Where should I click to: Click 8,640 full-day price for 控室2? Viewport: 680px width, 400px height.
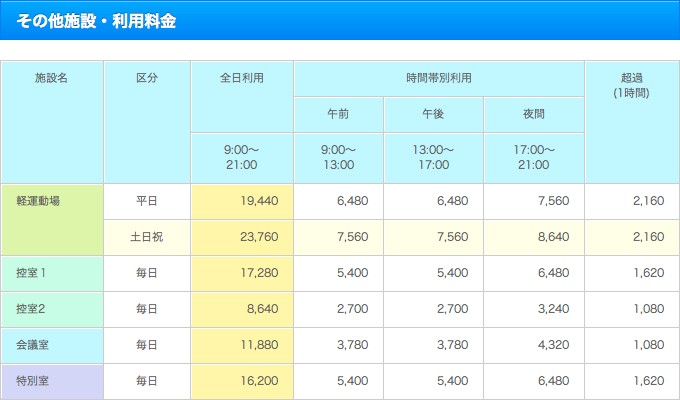(242, 309)
